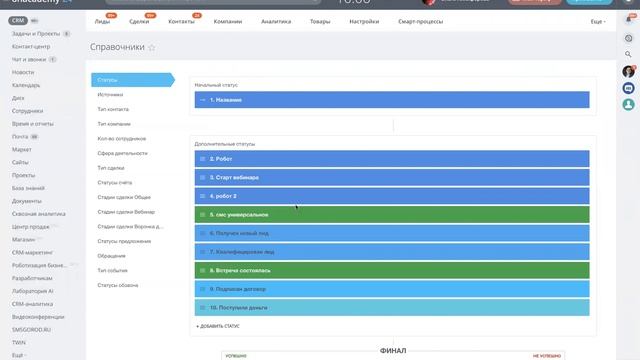Image resolution: width=640 pixels, height=360 pixels.
Task: Click the handle icon of 7. Квалифицирован лид
Action: (202, 252)
